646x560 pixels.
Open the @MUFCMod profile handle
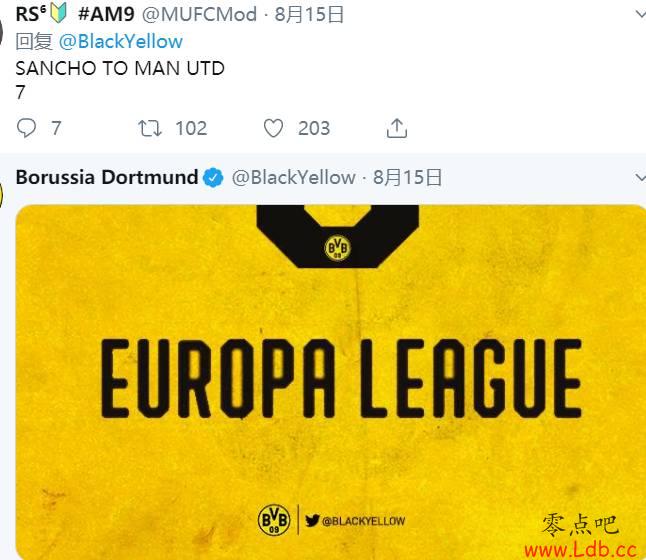pyautogui.click(x=199, y=15)
